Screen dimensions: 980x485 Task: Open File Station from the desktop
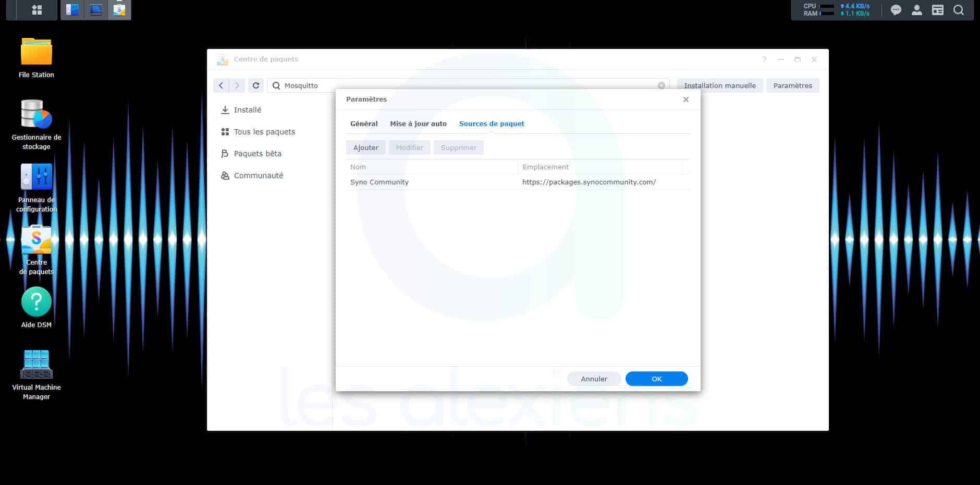[x=36, y=58]
